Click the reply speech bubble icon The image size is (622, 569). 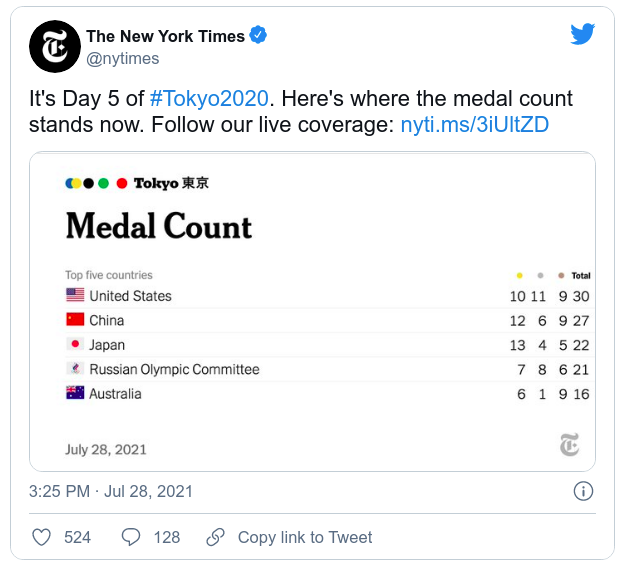pyautogui.click(x=130, y=537)
